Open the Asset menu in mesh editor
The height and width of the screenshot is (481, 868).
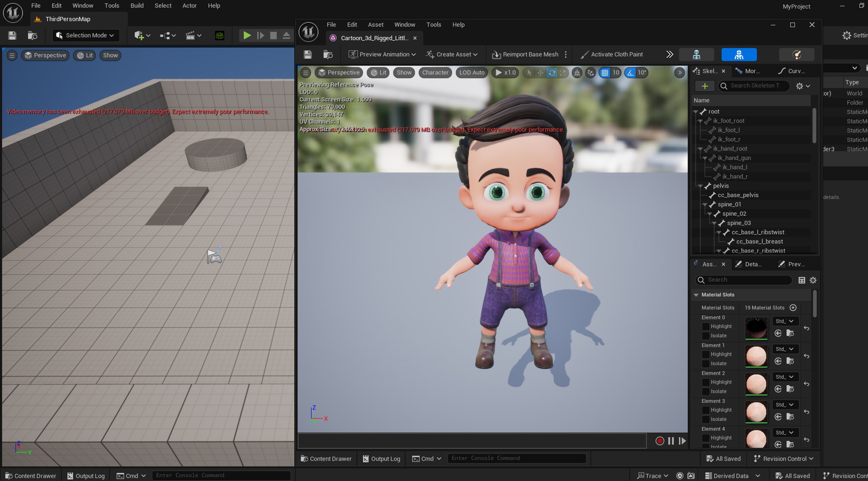pos(375,24)
